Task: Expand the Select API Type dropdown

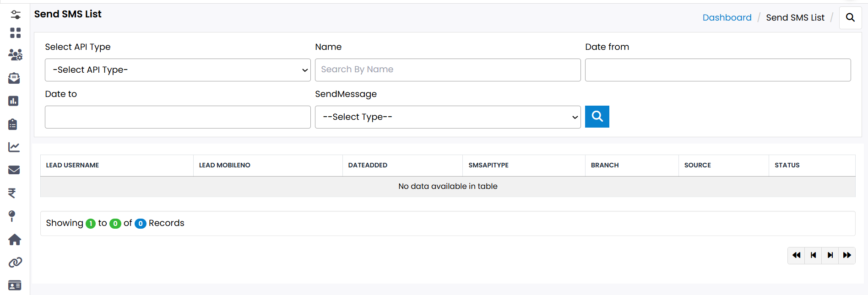Action: click(x=178, y=70)
